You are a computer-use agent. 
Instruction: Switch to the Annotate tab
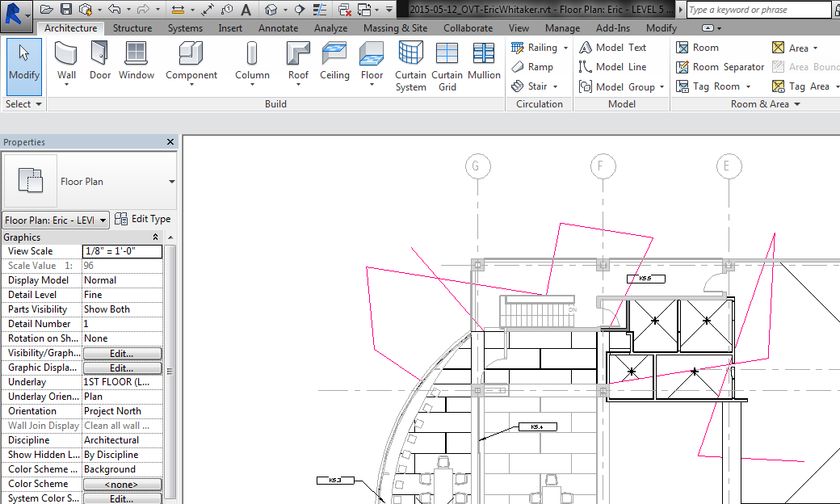(278, 27)
